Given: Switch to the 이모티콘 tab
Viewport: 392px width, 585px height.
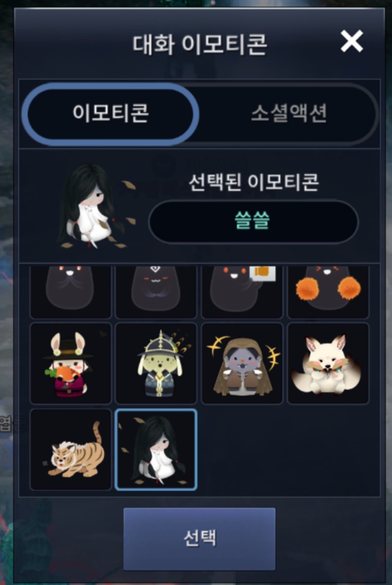Looking at the screenshot, I should pos(111,113).
